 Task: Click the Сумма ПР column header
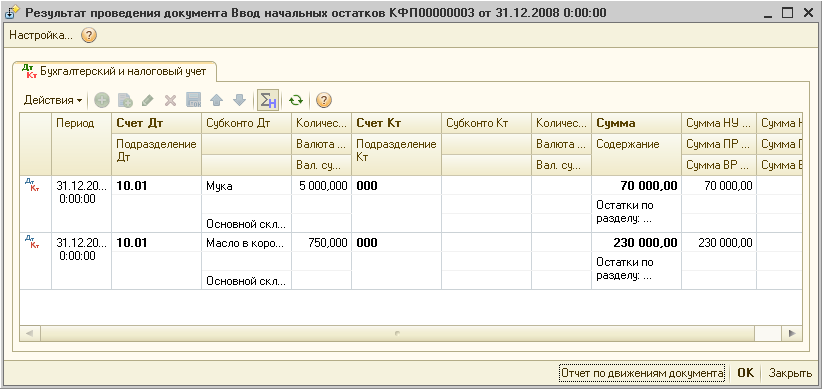[x=719, y=144]
